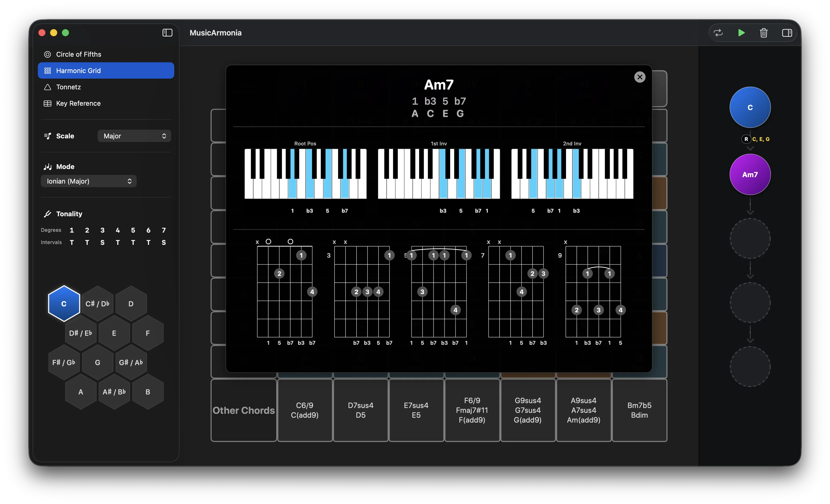This screenshot has height=504, width=830.
Task: Click the Other Chords row header
Action: click(244, 410)
